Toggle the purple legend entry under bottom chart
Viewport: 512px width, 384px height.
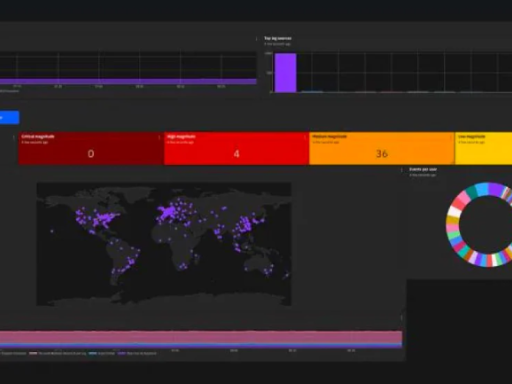pos(137,353)
